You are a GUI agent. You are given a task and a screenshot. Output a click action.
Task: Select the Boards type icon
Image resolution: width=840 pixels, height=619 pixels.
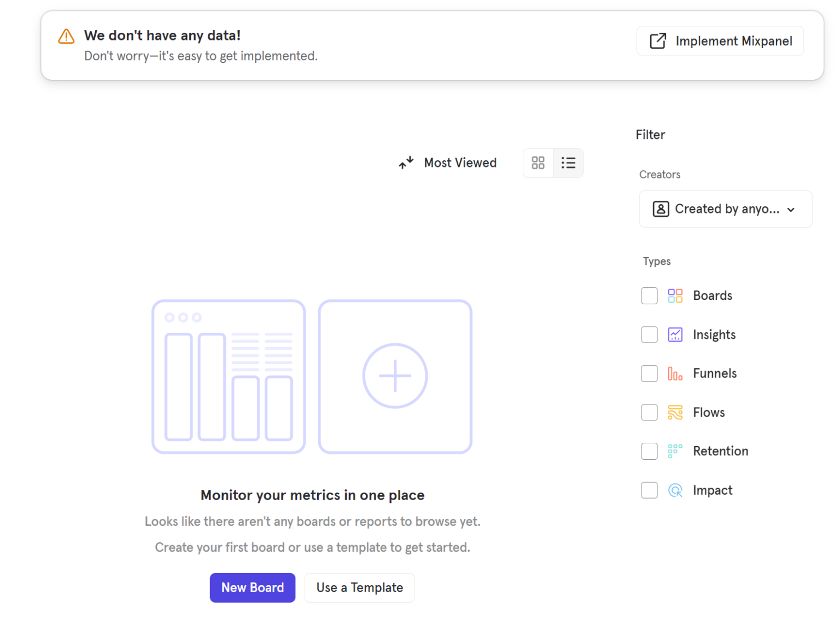[675, 296]
